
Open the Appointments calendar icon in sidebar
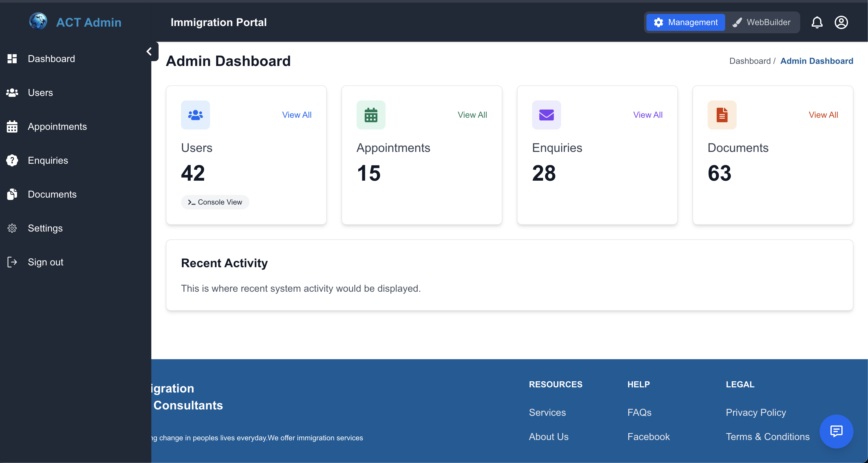12,126
